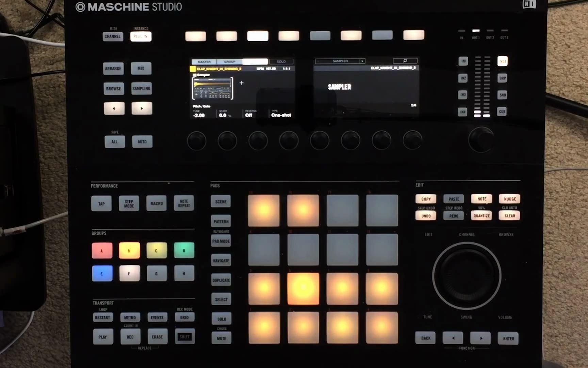The width and height of the screenshot is (588, 368).
Task: Open the MIX view button
Action: click(141, 68)
